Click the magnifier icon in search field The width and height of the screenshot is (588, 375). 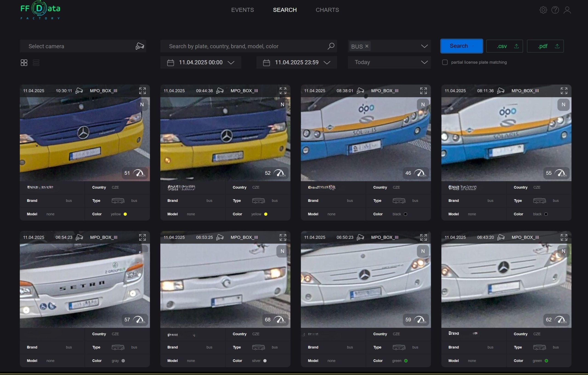(x=331, y=46)
